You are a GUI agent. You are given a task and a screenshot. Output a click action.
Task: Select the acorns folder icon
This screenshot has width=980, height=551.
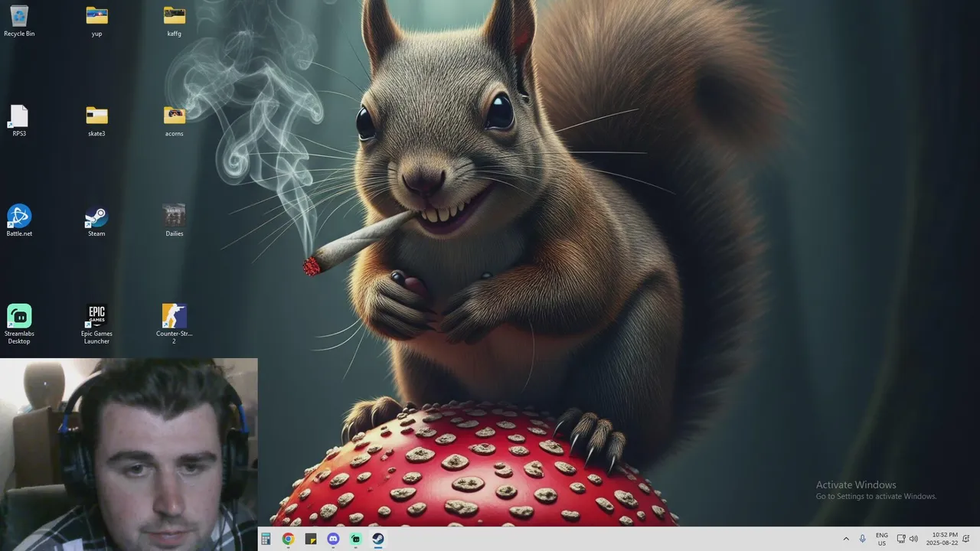pyautogui.click(x=175, y=121)
